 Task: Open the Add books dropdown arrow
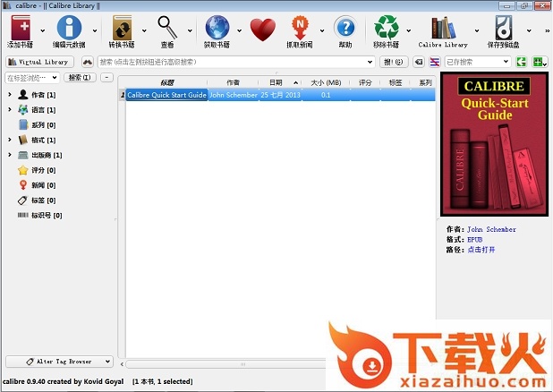pyautogui.click(x=43, y=31)
